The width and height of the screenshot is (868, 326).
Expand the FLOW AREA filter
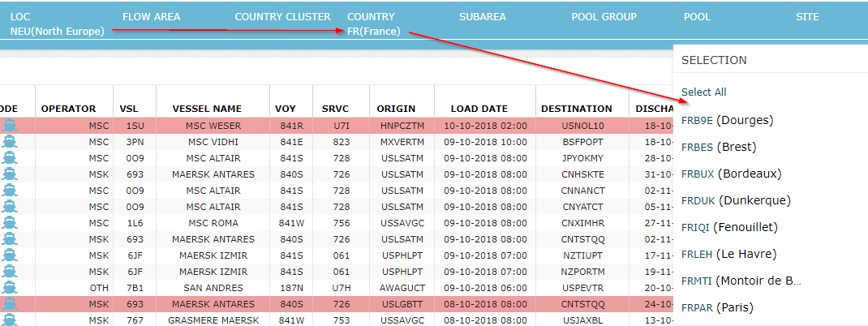pos(151,17)
